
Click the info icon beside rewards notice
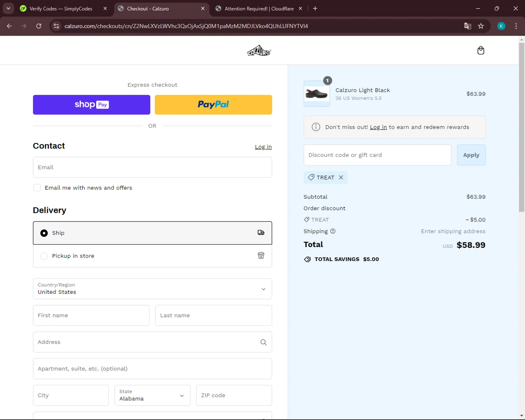pos(316,127)
